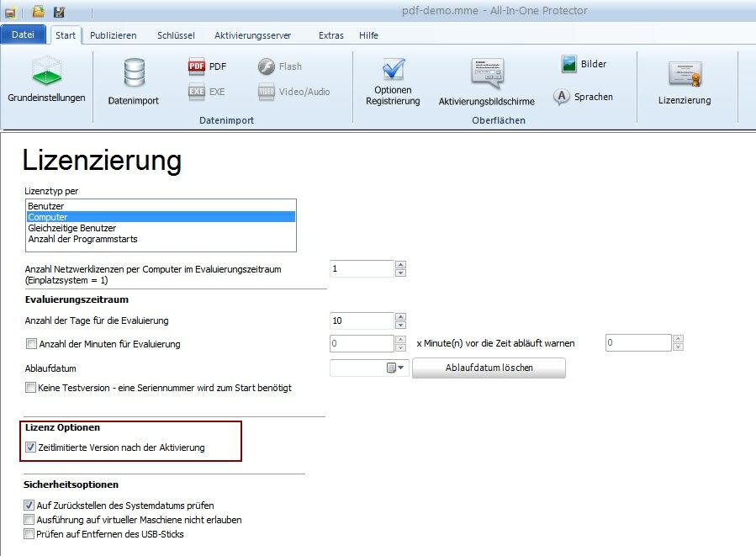
Task: Open the Aktivierungsbildschirme icon
Action: click(488, 73)
